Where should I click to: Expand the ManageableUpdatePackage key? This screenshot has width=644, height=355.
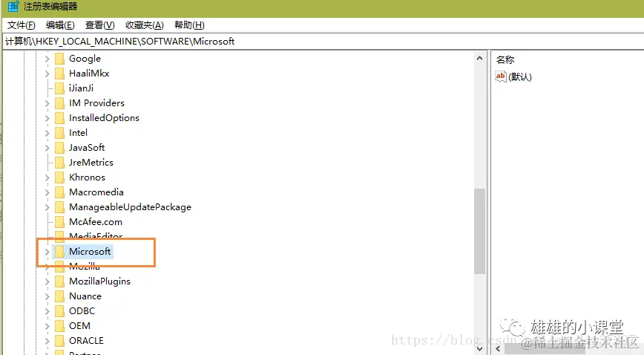coord(47,207)
